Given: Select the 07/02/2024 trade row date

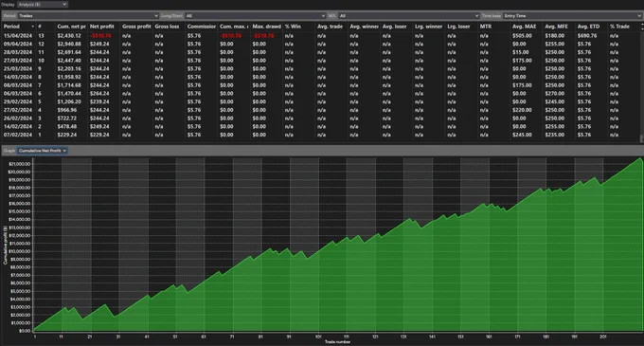Looking at the screenshot, I should [18, 135].
